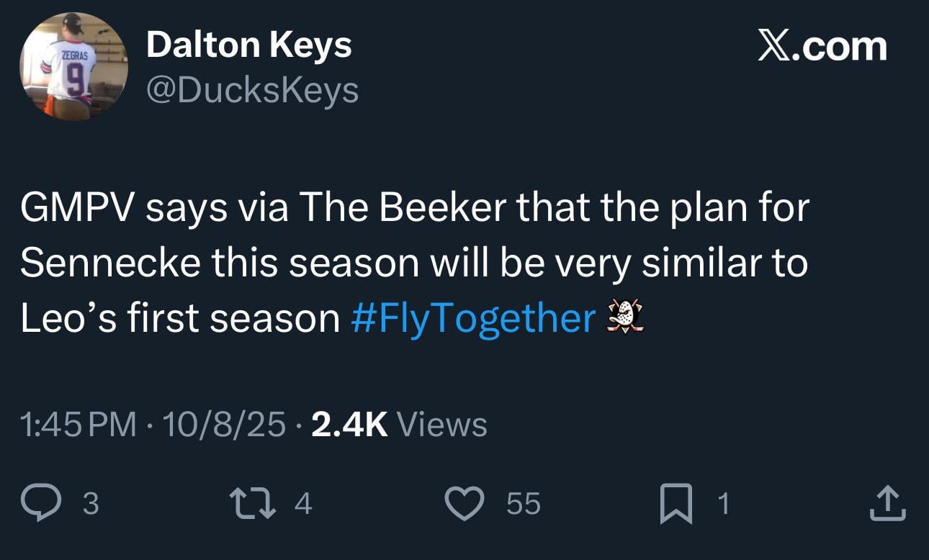Click the bookmark icon to save the tweet
This screenshot has width=929, height=560.
(676, 503)
